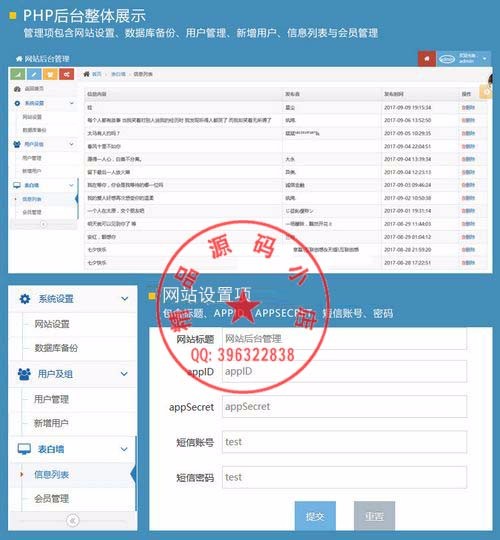This screenshot has width=500, height=540.
Task: Delete the row dated 2017-08-28 17:22:51
Action: pos(468,263)
